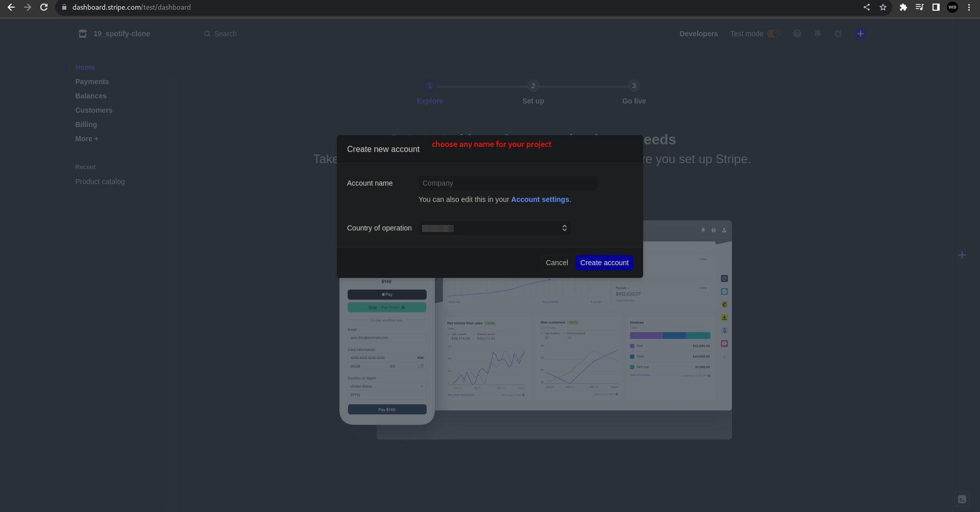This screenshot has height=512, width=980.
Task: Open the notifications bell
Action: pos(818,34)
